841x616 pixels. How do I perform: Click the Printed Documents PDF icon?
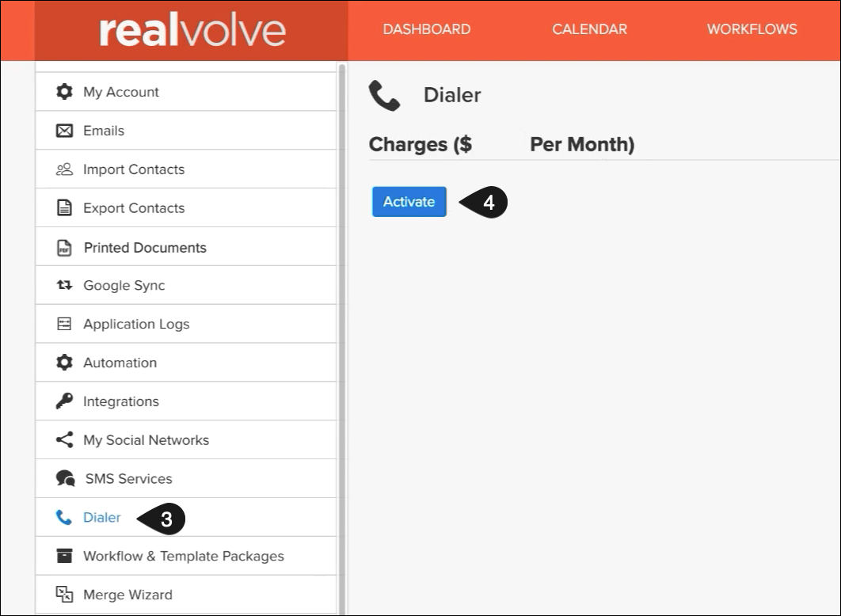click(x=64, y=248)
